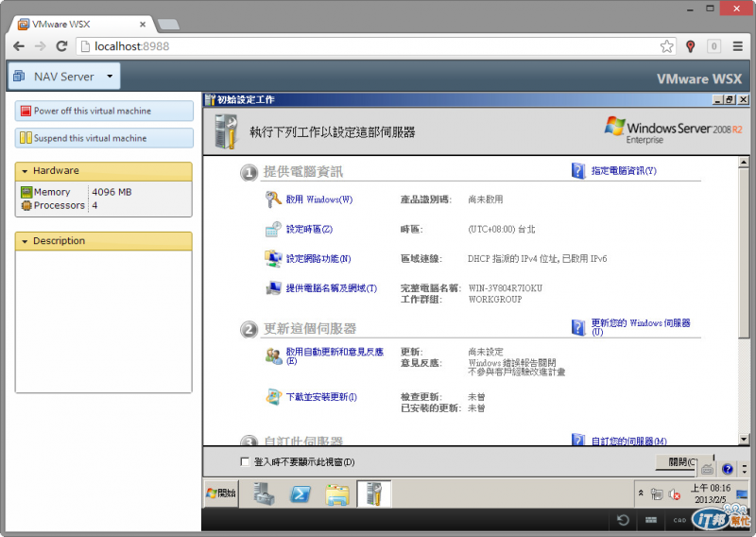Show hidden tray icons arrow

click(641, 494)
